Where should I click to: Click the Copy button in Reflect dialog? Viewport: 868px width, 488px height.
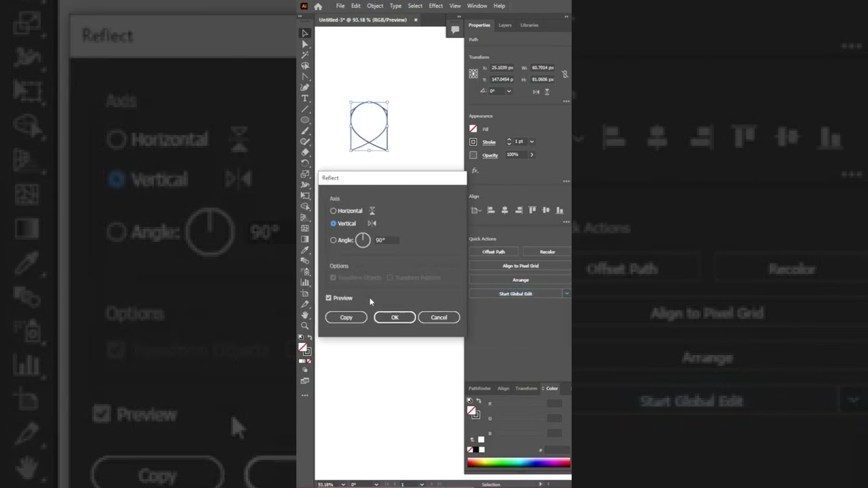point(346,317)
